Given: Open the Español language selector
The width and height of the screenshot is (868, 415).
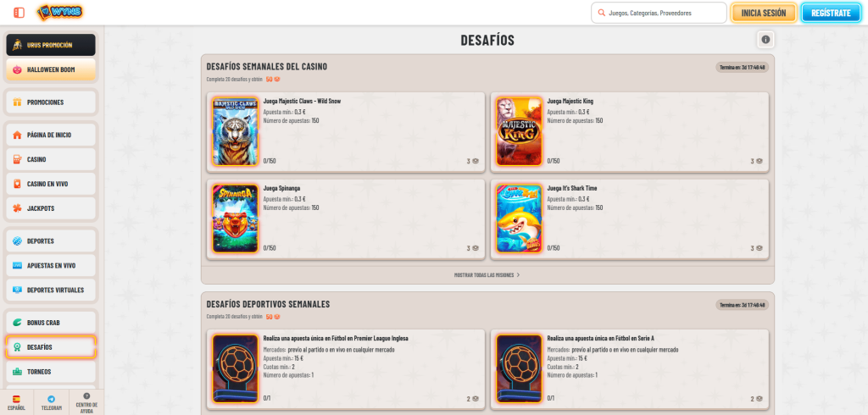Looking at the screenshot, I should click(17, 402).
